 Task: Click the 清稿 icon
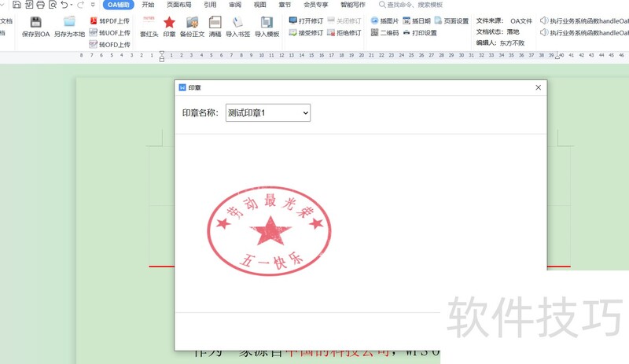[215, 22]
